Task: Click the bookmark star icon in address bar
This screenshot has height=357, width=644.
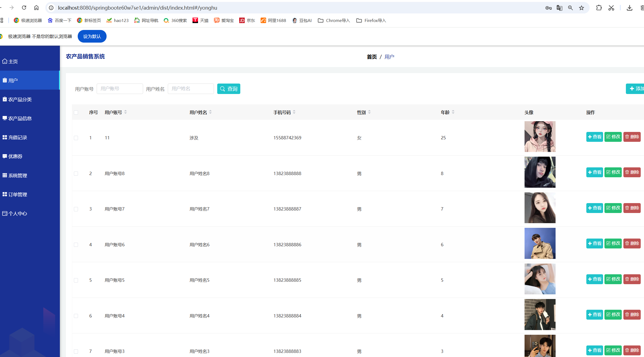Action: [581, 8]
